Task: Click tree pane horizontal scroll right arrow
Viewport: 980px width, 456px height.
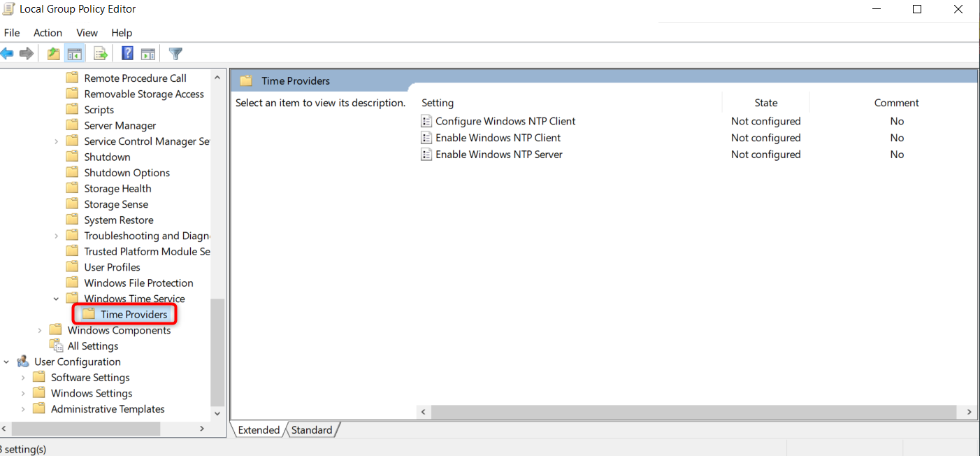Action: click(x=203, y=428)
